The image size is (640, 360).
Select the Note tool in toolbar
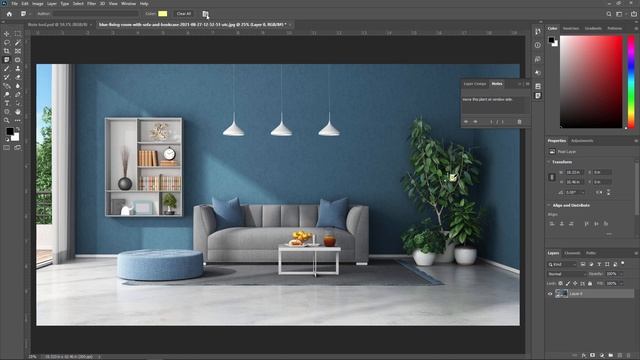[7, 60]
